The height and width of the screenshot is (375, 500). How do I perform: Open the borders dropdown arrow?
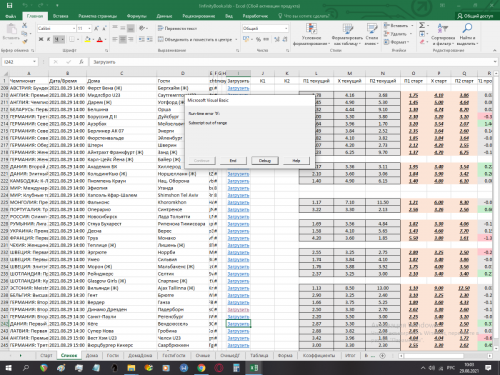[78, 39]
